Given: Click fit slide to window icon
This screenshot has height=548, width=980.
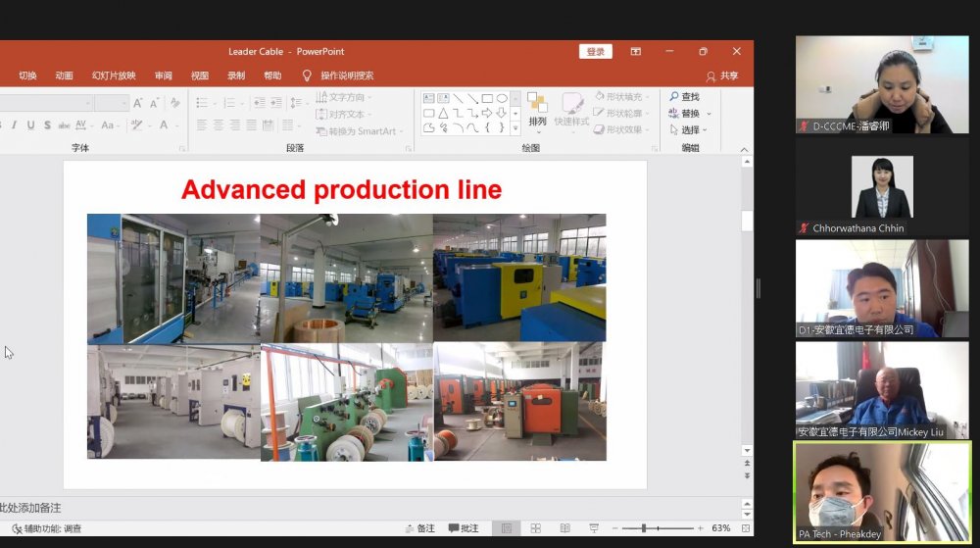Looking at the screenshot, I should point(745,528).
